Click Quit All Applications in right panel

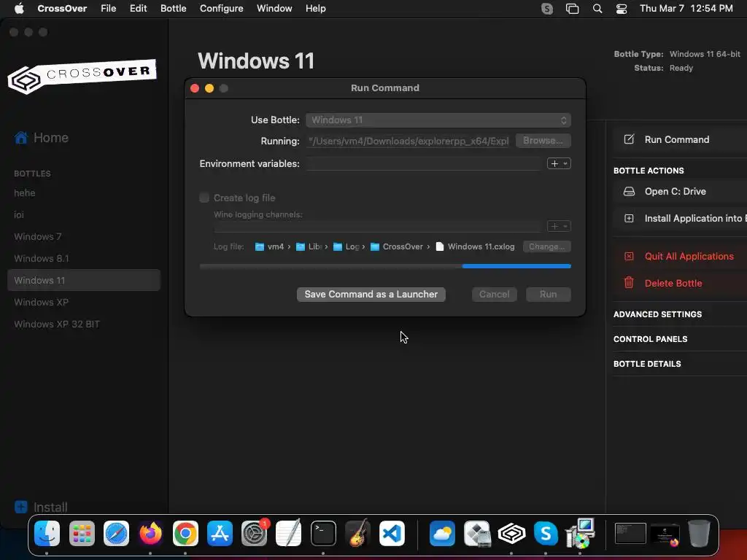pos(689,256)
